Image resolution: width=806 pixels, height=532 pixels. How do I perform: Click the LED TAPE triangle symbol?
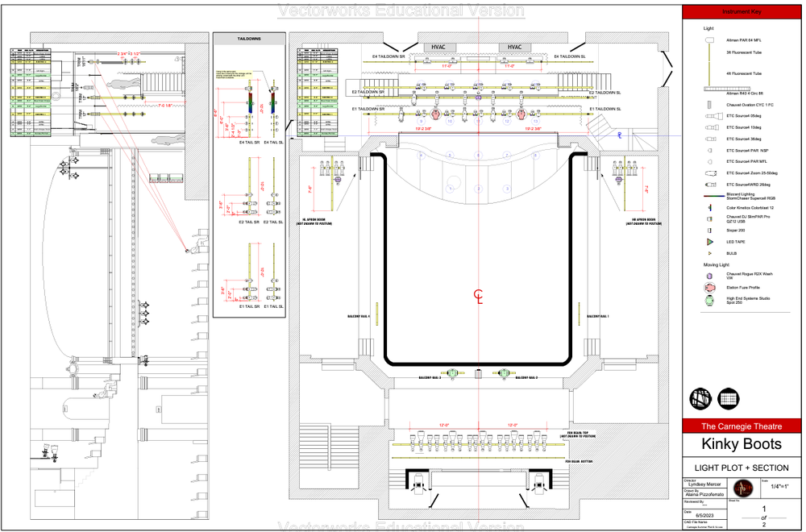click(x=710, y=242)
